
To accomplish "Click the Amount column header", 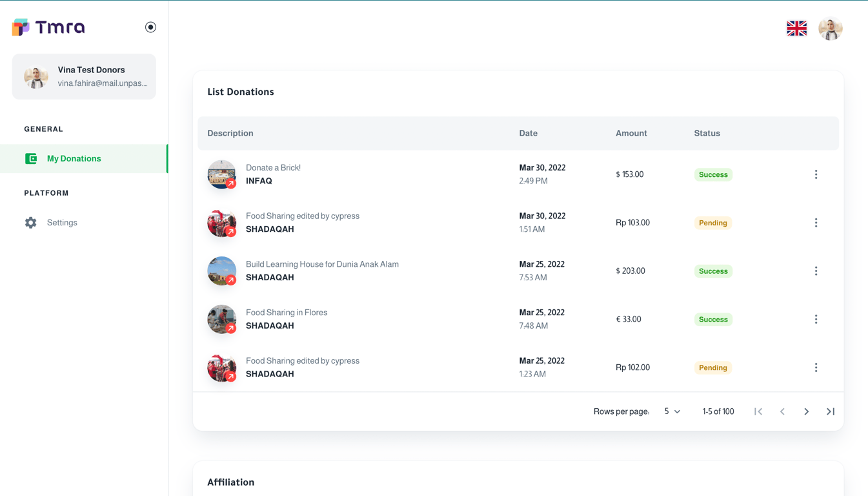I will [631, 133].
